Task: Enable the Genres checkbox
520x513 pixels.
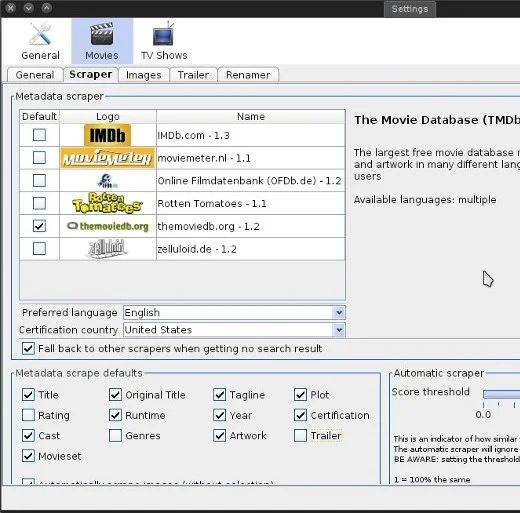Action: tap(115, 436)
